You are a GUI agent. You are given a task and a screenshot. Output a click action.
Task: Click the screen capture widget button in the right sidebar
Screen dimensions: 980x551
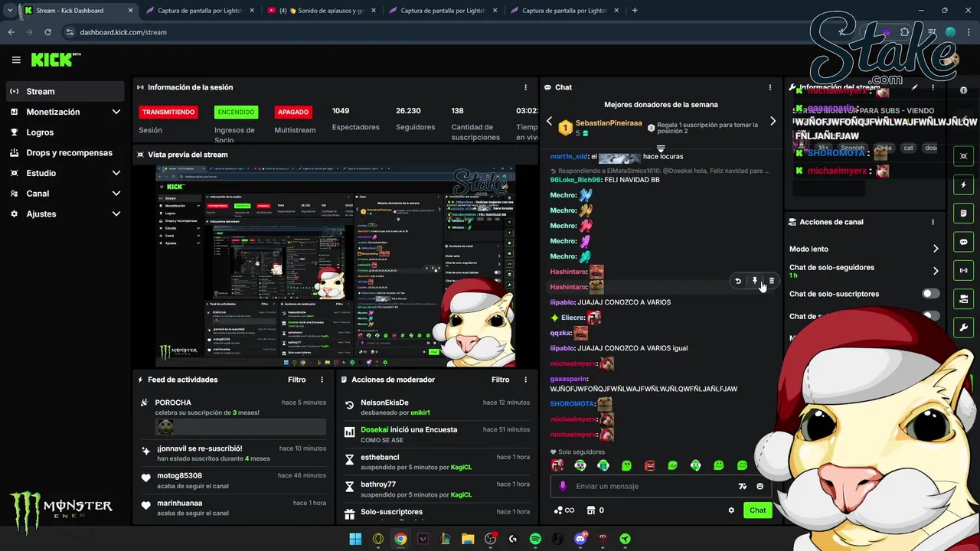click(x=963, y=156)
